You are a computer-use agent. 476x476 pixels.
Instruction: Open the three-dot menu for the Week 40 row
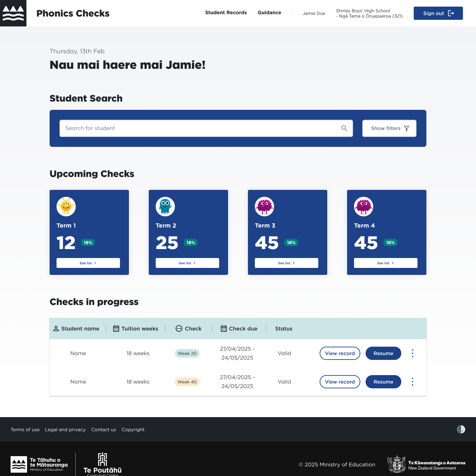412,382
